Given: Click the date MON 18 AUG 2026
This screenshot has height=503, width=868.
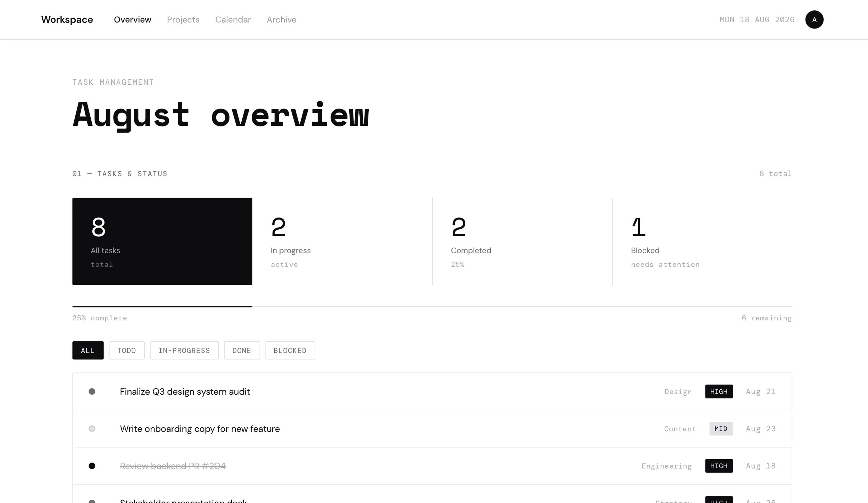Looking at the screenshot, I should coord(757,19).
